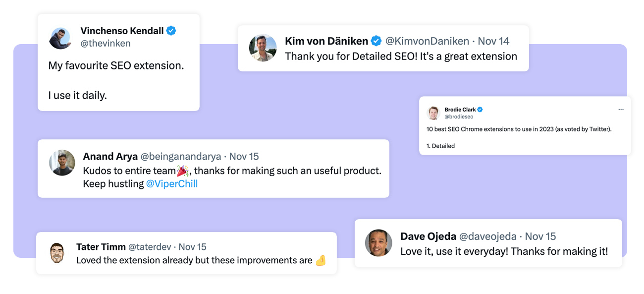Click Brodie Clark's verified badge
644x294 pixels.
(480, 110)
